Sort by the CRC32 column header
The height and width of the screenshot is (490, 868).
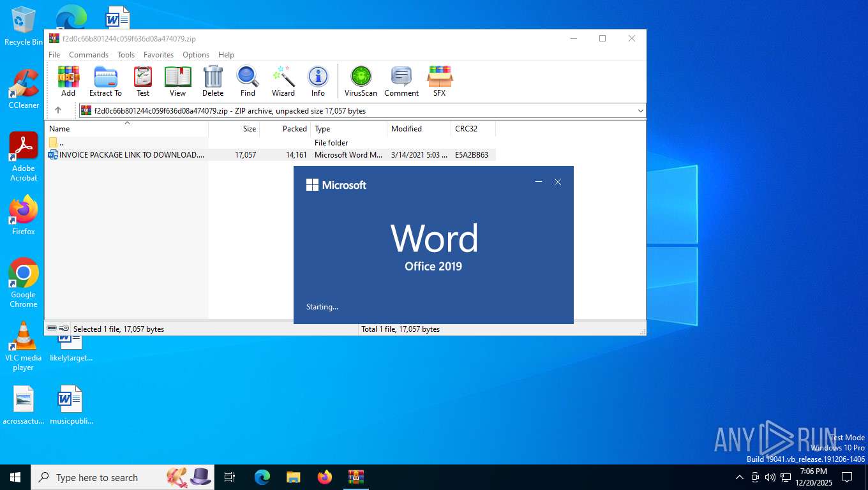(473, 128)
